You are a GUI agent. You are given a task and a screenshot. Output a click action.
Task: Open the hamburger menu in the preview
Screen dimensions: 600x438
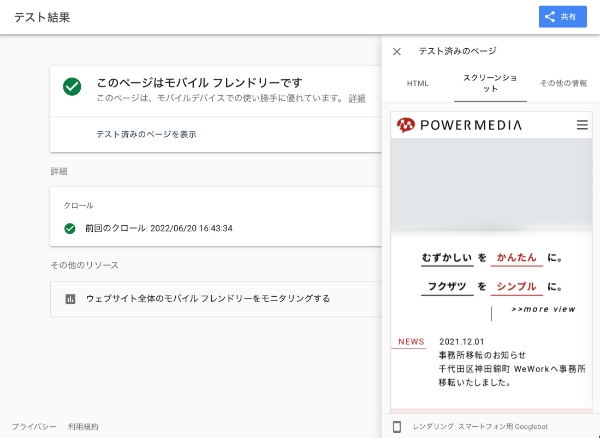[582, 125]
